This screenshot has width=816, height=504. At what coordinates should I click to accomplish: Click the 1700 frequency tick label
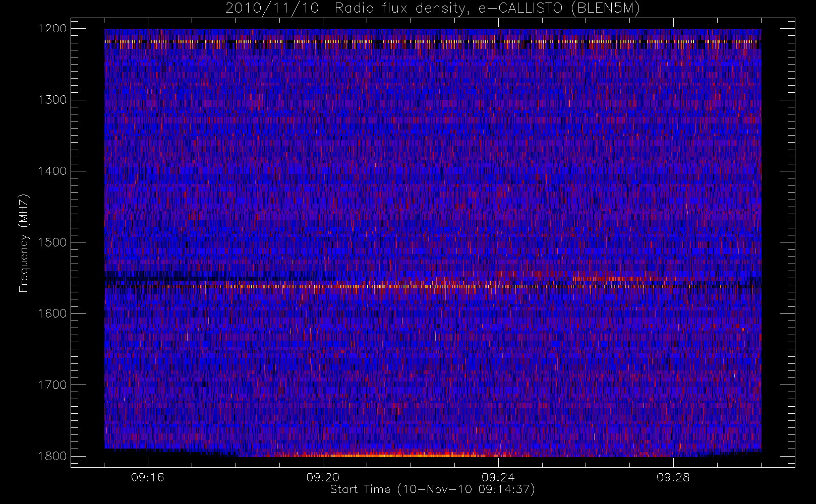coord(52,385)
